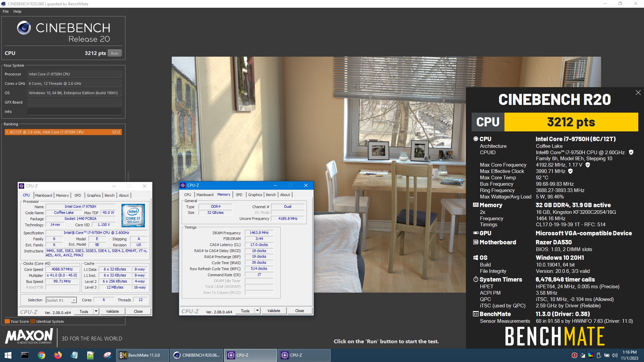The width and height of the screenshot is (644, 362).
Task: Click the GFX Board field in Your System
Action: 74,102
